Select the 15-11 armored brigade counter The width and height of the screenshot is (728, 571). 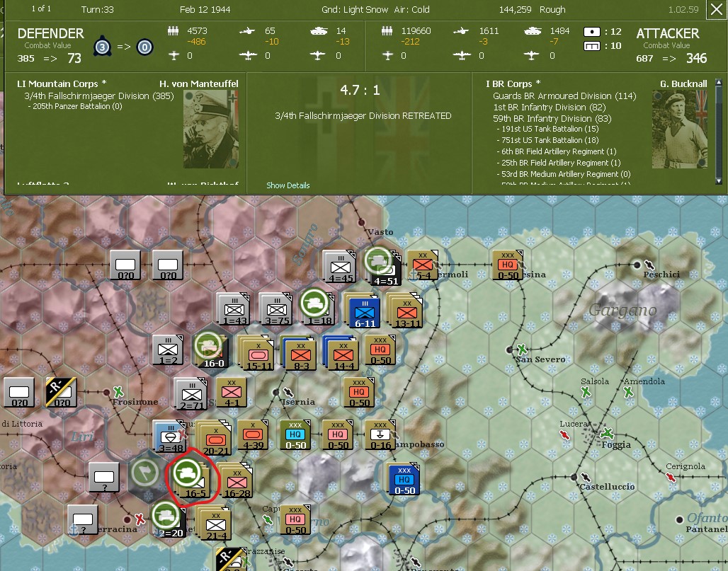tap(257, 354)
